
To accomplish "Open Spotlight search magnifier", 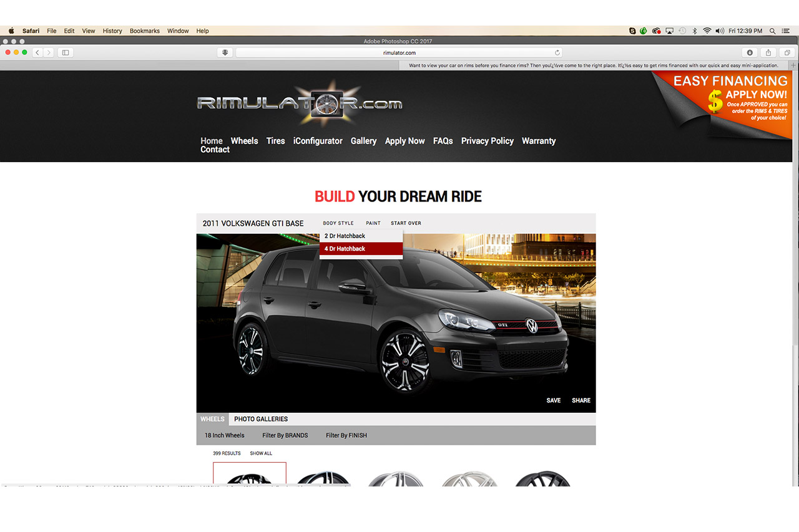I will point(773,31).
